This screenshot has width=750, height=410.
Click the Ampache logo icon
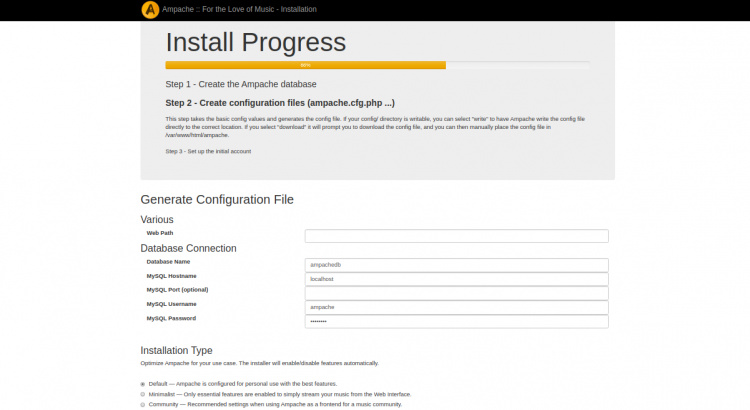click(150, 10)
